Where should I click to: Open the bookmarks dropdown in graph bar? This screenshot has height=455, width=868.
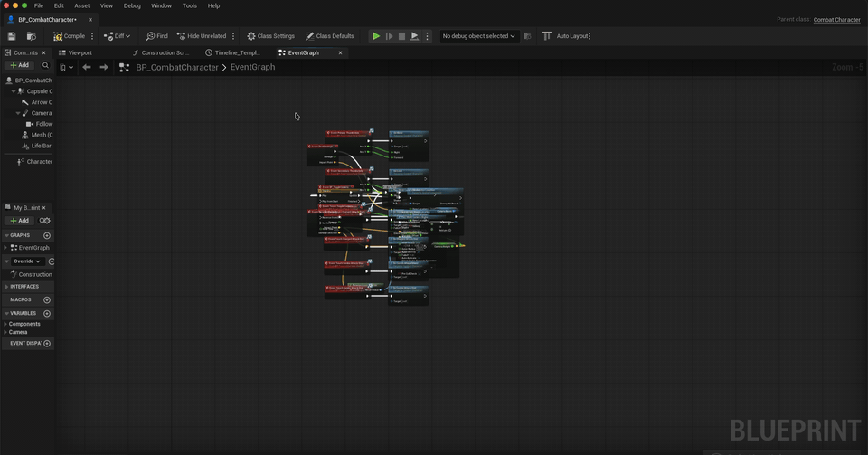pyautogui.click(x=66, y=68)
